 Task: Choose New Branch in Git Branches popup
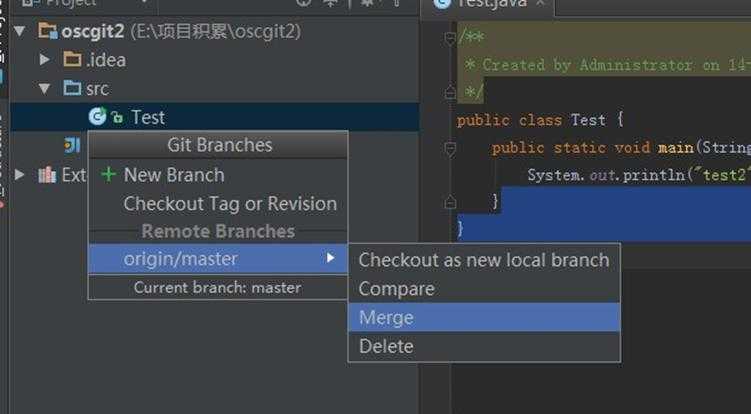[218, 175]
